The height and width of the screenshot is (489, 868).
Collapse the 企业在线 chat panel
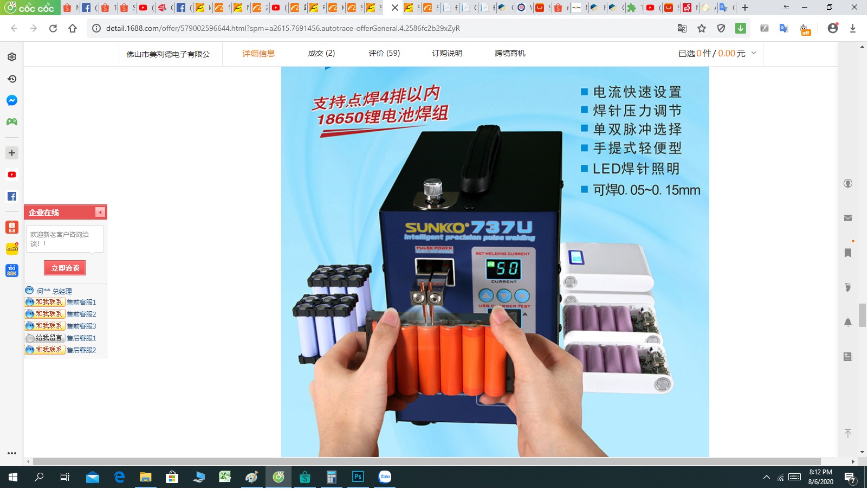[100, 212]
